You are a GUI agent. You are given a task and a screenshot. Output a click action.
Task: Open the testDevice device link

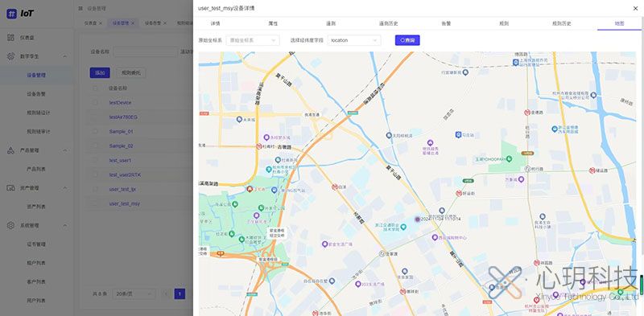tap(120, 103)
